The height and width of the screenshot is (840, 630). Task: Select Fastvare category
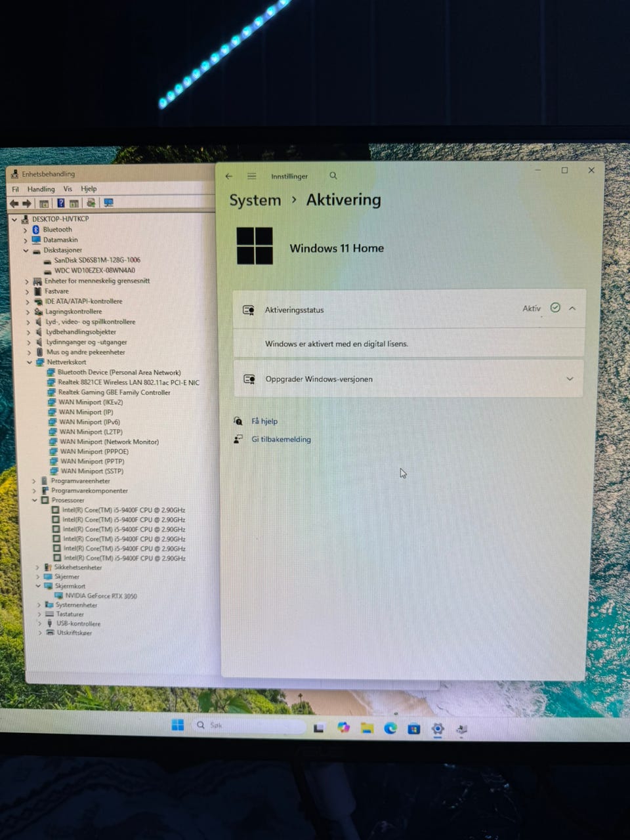coord(56,291)
